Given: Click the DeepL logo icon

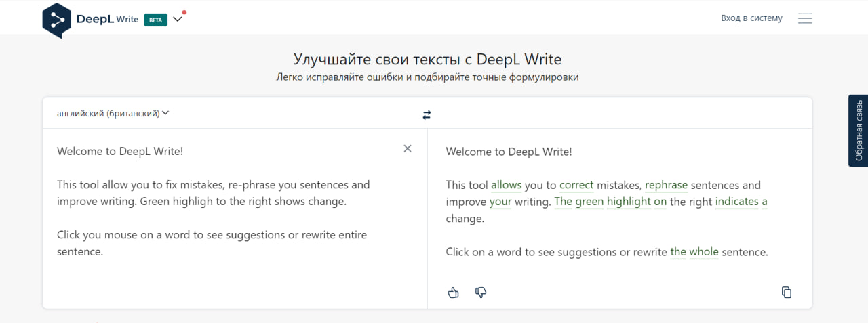Looking at the screenshot, I should point(56,20).
